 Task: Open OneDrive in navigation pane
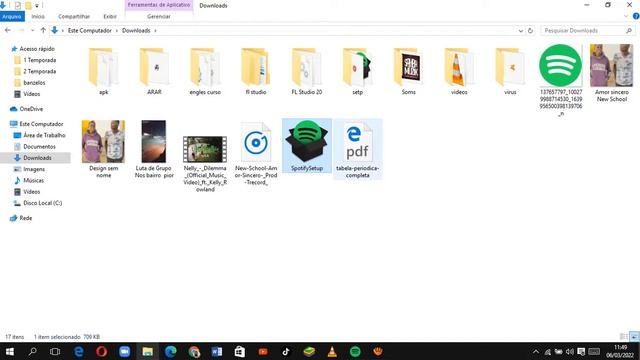coord(27,109)
